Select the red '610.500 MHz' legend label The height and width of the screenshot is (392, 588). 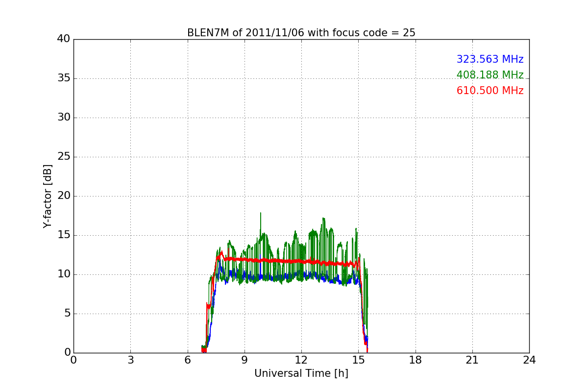490,91
